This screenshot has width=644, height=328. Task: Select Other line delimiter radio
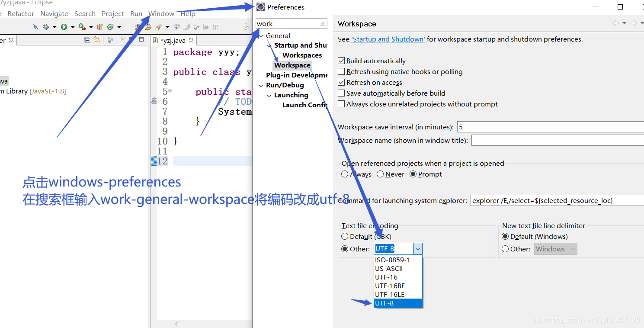(505, 249)
